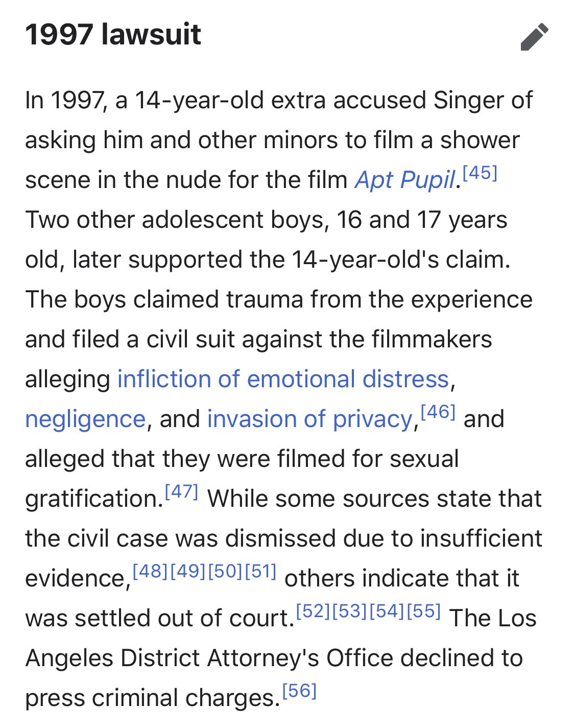The width and height of the screenshot is (574, 728).
Task: Open citation reference 45
Action: point(480,174)
